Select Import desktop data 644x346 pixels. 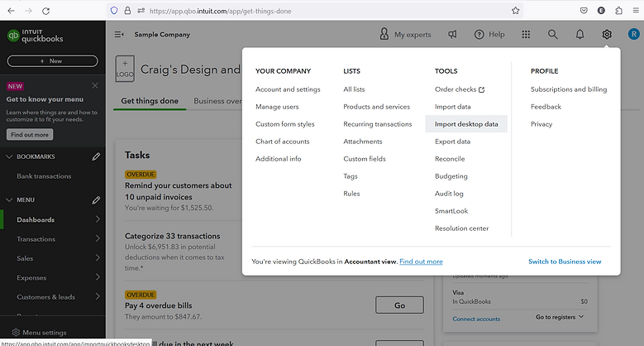[x=466, y=124]
